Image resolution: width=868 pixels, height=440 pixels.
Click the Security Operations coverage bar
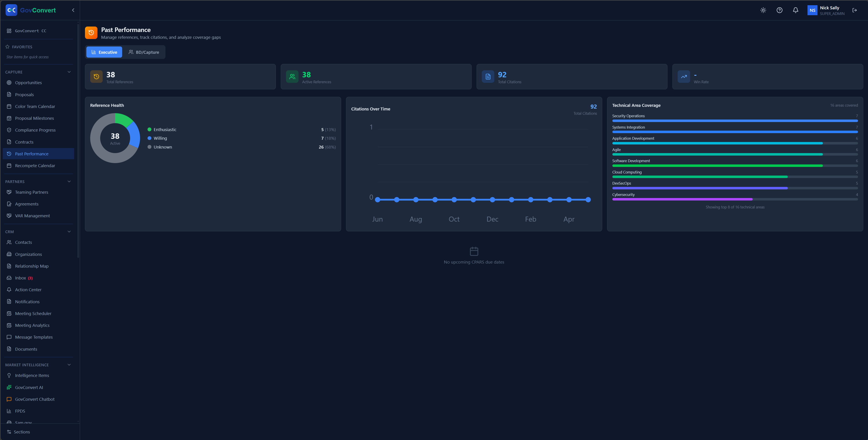tap(735, 121)
